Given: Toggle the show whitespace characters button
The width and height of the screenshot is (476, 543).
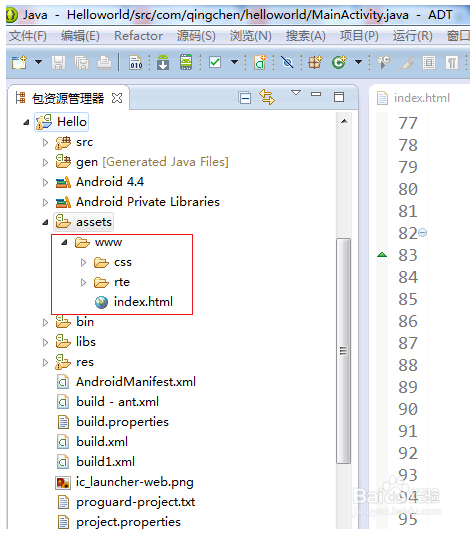Looking at the screenshot, I should [x=451, y=63].
